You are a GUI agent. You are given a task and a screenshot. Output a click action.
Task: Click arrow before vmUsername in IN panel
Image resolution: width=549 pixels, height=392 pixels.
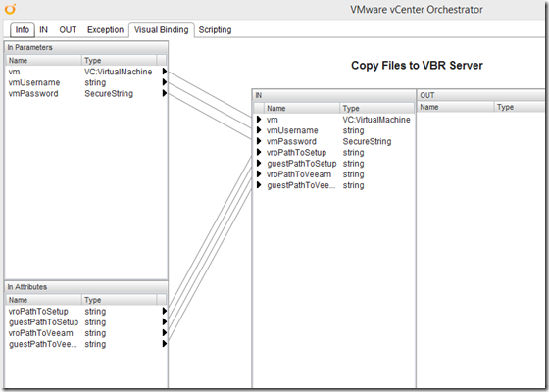pos(259,130)
